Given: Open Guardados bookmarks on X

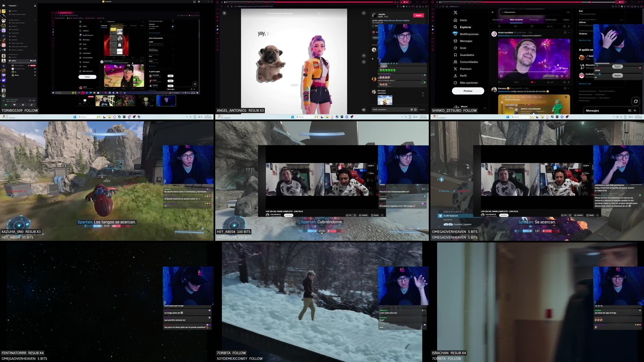Looking at the screenshot, I should [x=467, y=55].
